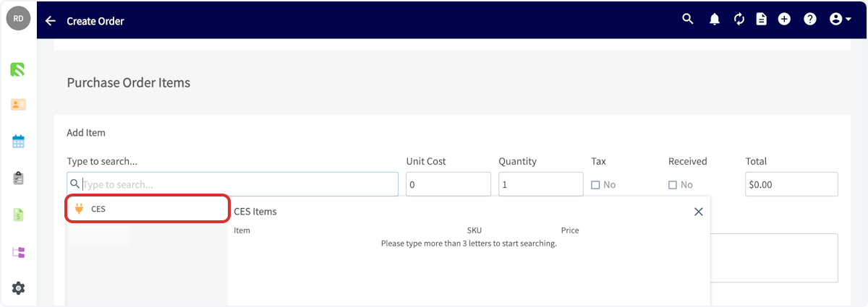Viewport: 868px width, 307px height.
Task: Click the Unit Cost field
Action: 448,184
